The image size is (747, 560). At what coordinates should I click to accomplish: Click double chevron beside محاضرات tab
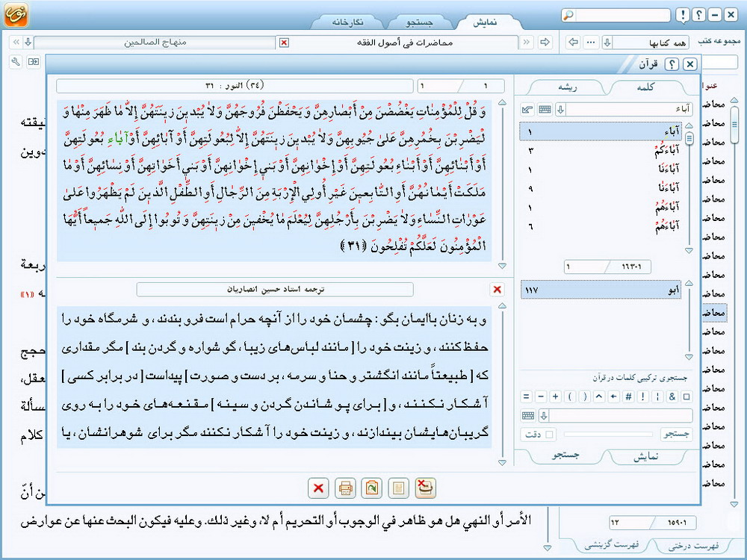(527, 43)
